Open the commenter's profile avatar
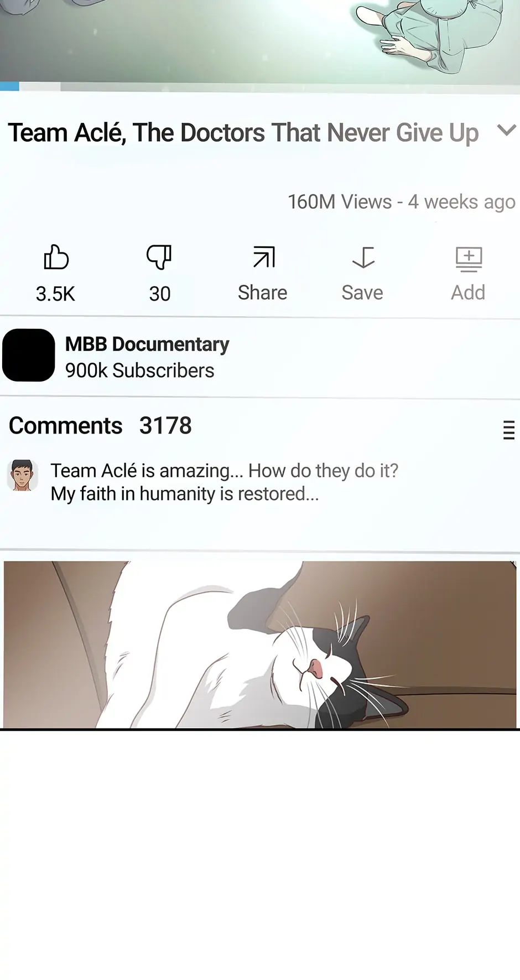 tap(22, 475)
